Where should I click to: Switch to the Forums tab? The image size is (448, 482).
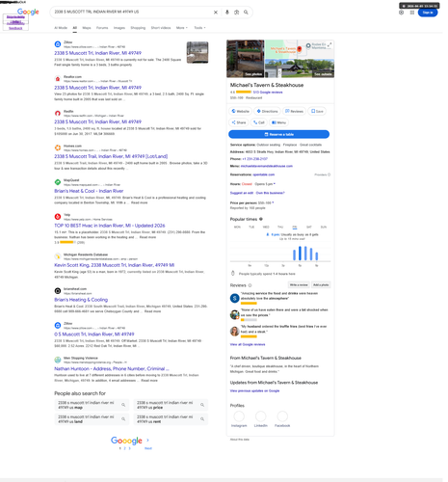pyautogui.click(x=102, y=28)
